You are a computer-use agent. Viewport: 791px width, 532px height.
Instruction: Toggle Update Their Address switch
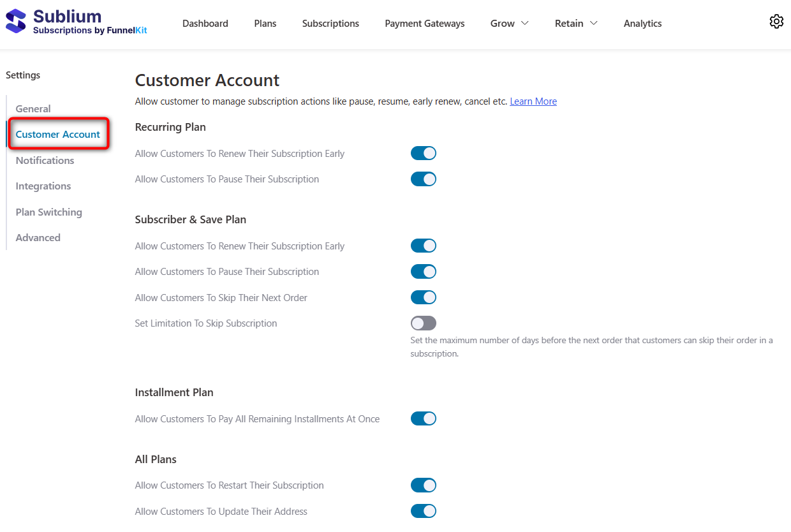pos(424,511)
